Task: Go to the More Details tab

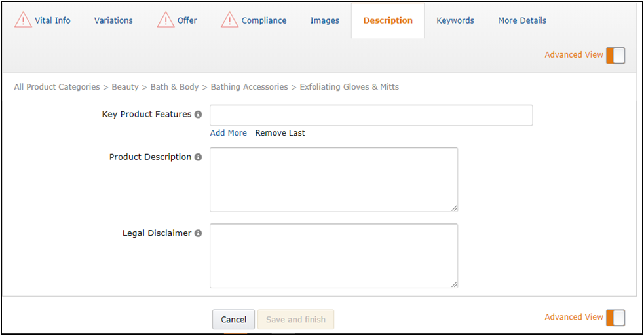Action: (x=522, y=20)
